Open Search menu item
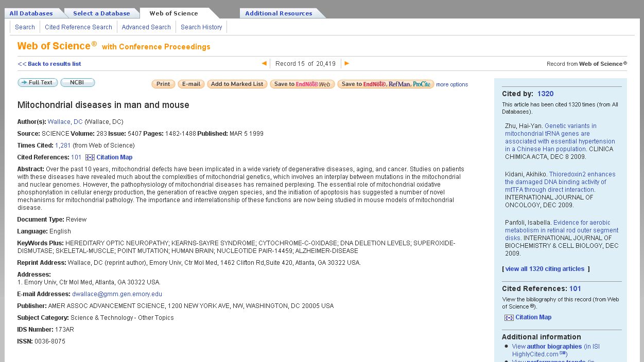 [25, 27]
